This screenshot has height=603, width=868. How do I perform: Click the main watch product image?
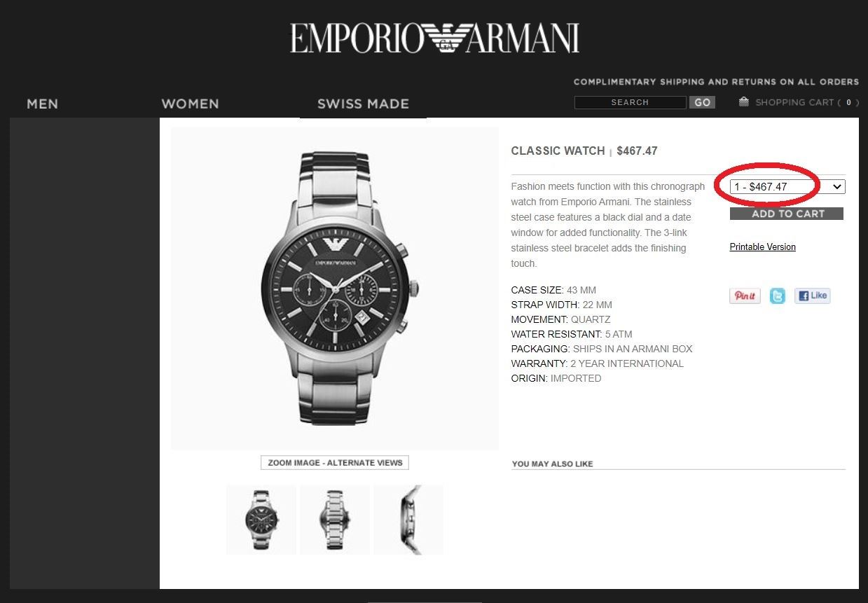coord(335,288)
